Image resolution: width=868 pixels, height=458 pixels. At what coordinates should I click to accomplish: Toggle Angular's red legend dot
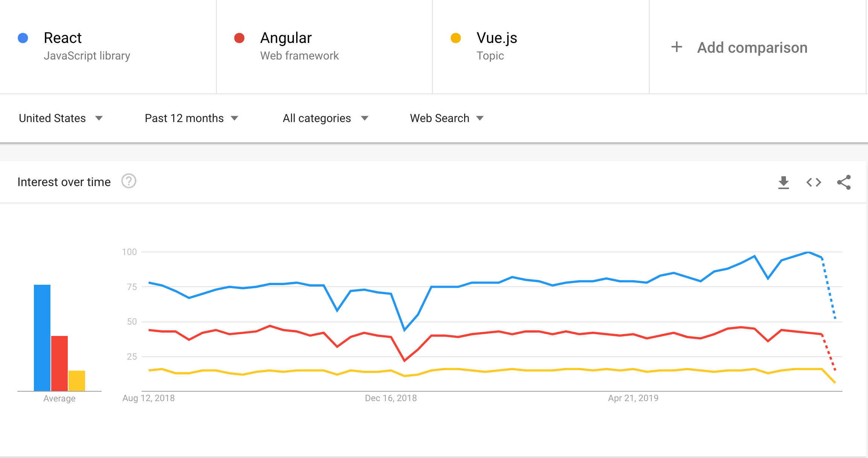pyautogui.click(x=240, y=38)
